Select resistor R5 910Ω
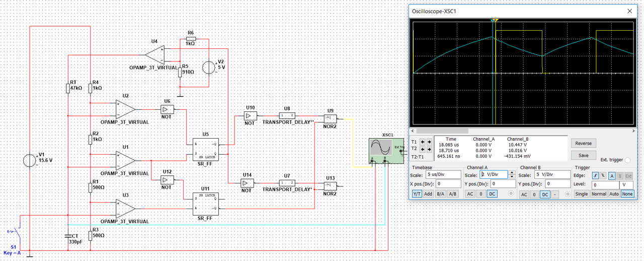This screenshot has height=261, width=644. 180,72
